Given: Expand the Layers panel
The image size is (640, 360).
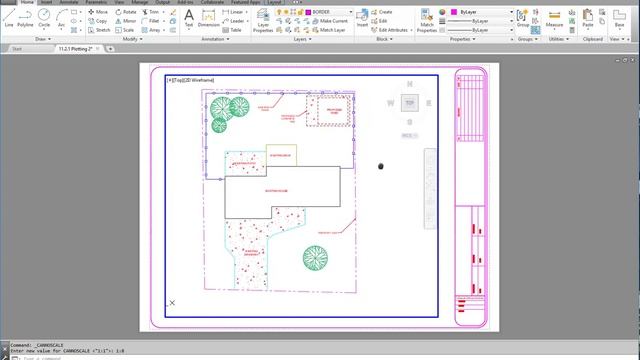Looking at the screenshot, I should pos(302,39).
